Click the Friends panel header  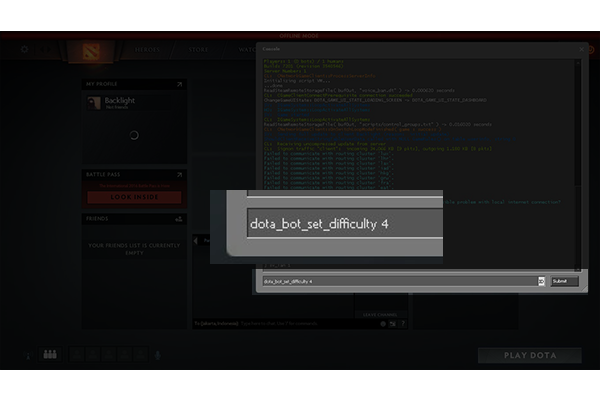click(x=134, y=219)
